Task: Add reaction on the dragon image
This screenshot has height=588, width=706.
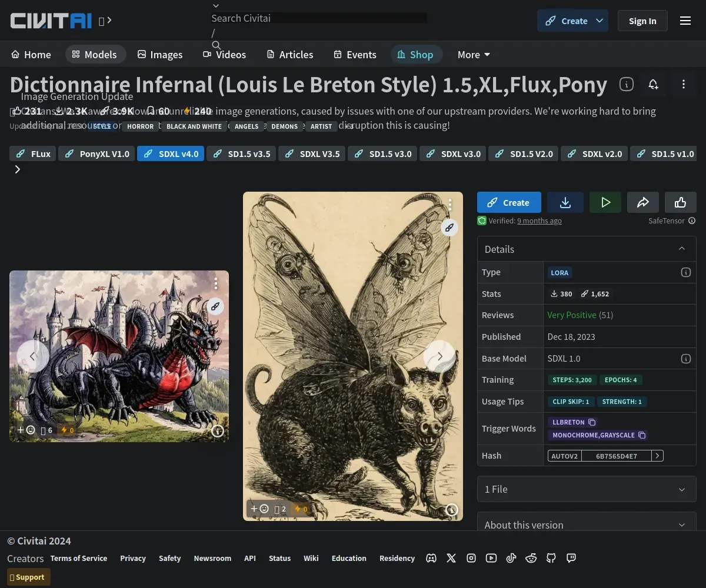Action: point(26,430)
